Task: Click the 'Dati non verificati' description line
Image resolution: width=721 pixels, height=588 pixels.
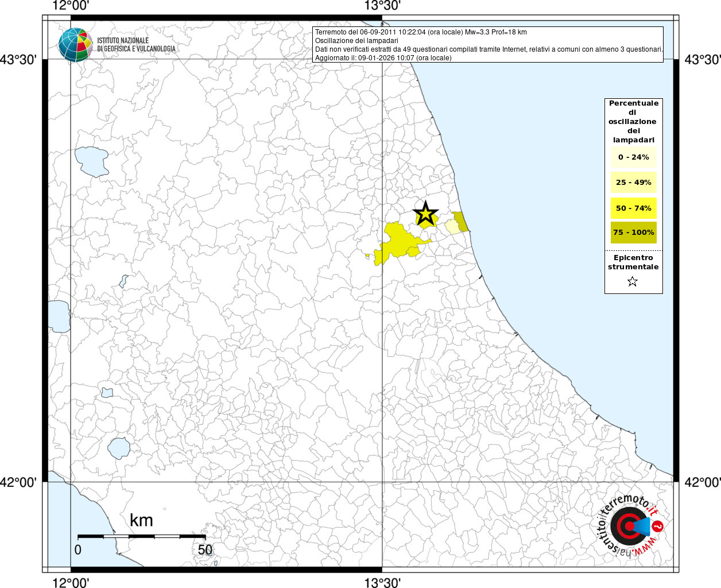Action: [489, 49]
